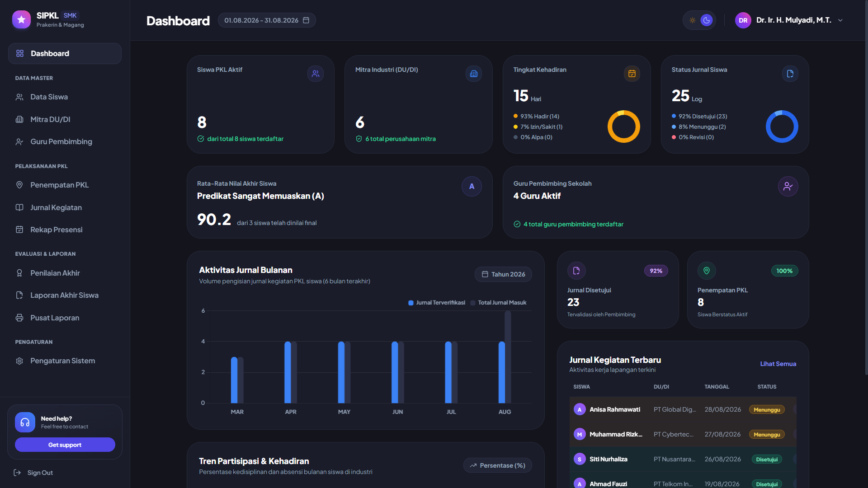Click the orange attendance donut chart

click(623, 127)
